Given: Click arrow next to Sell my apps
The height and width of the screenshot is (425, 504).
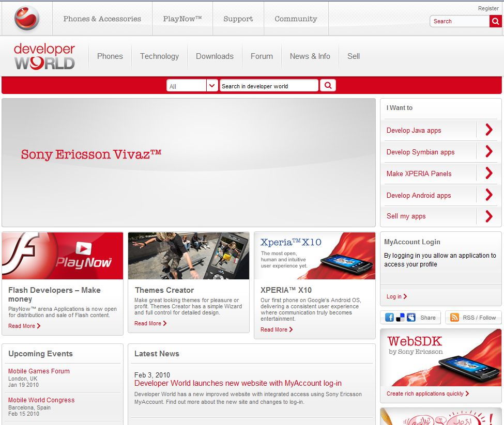Looking at the screenshot, I should coord(488,216).
